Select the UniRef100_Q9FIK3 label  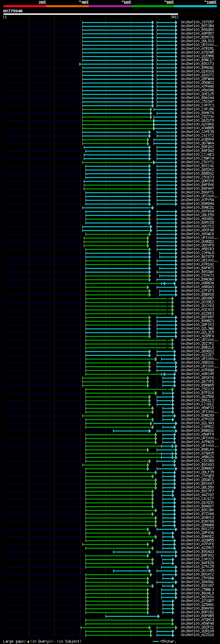coord(197,325)
